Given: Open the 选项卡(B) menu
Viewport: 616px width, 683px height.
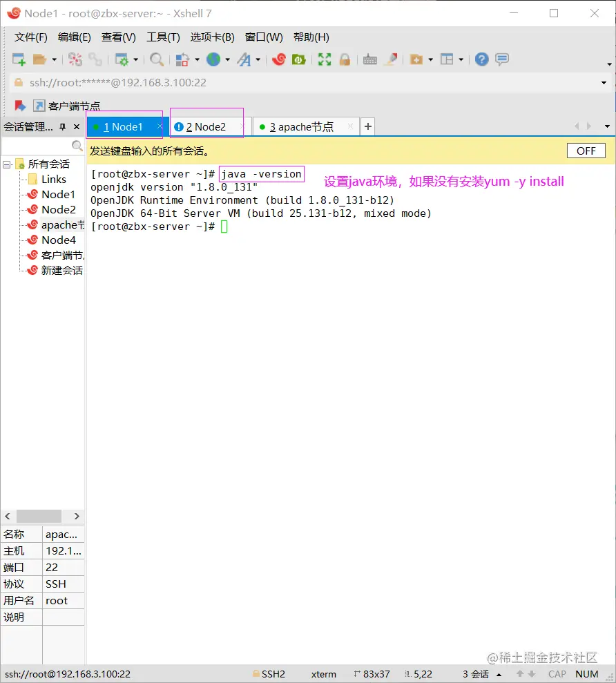Looking at the screenshot, I should click(x=212, y=37).
